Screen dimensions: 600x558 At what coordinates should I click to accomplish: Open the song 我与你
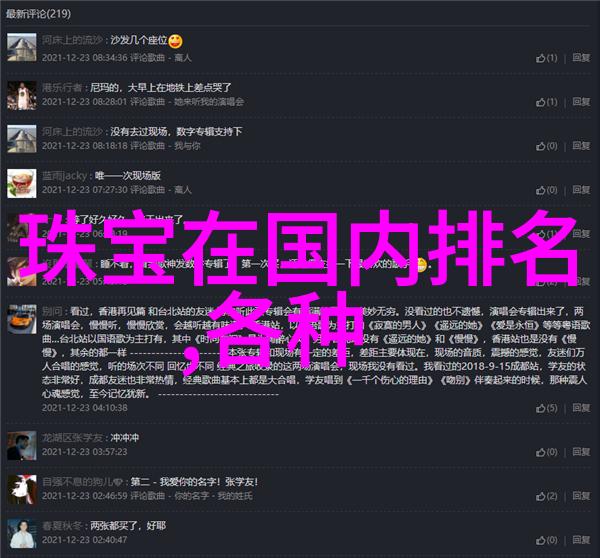tap(187, 146)
